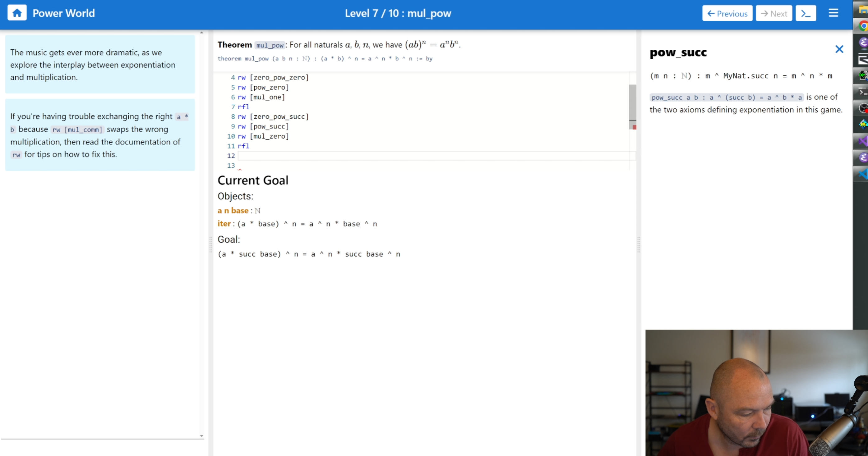Launch Visual Studio from the taskbar
The image size is (868, 456).
click(x=863, y=141)
